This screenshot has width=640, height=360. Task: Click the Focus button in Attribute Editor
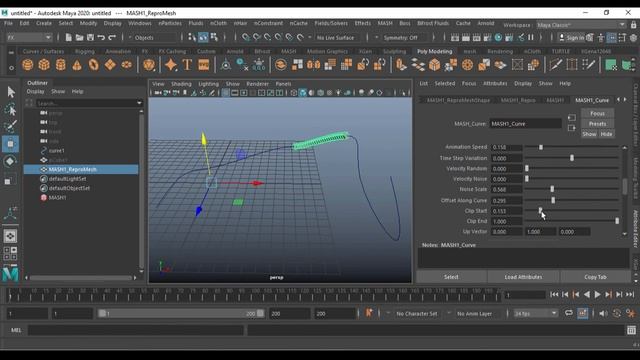click(597, 113)
